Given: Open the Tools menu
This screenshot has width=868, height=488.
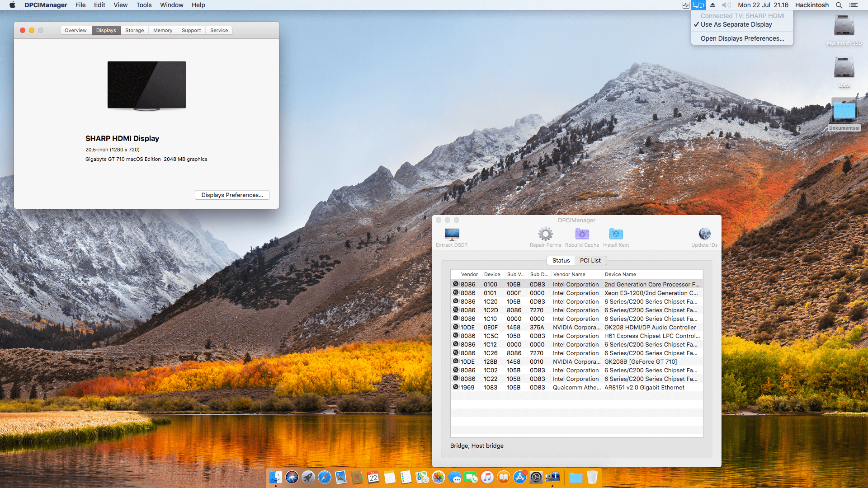Looking at the screenshot, I should tap(144, 5).
